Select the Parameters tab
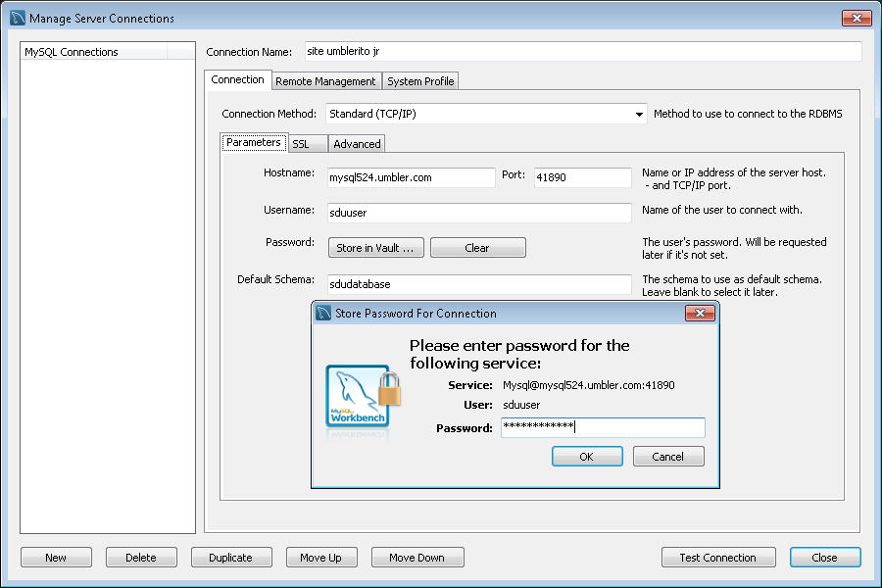882x588 pixels. click(253, 141)
